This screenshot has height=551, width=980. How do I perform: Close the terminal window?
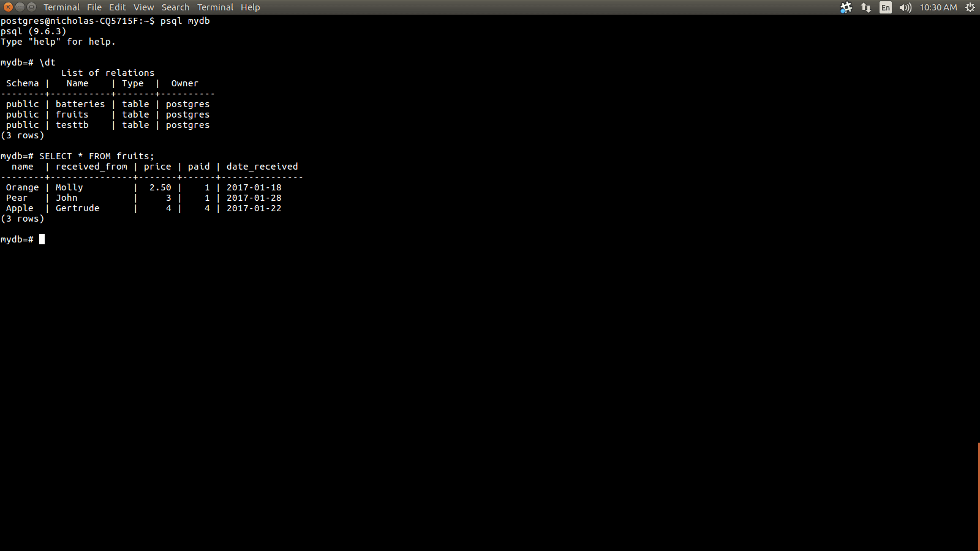8,7
